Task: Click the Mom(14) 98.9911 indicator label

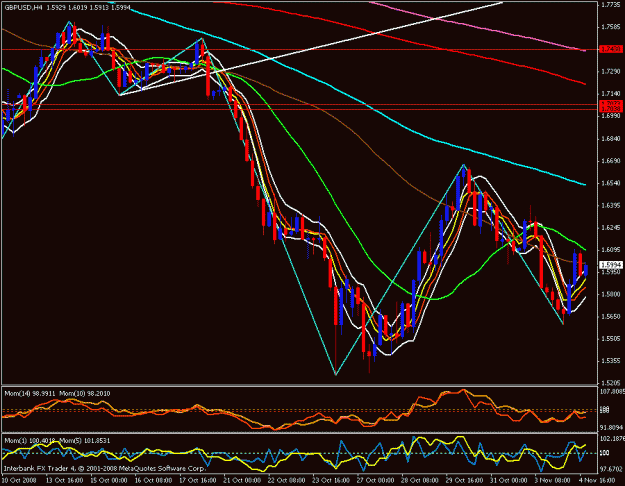Action: tap(29, 394)
